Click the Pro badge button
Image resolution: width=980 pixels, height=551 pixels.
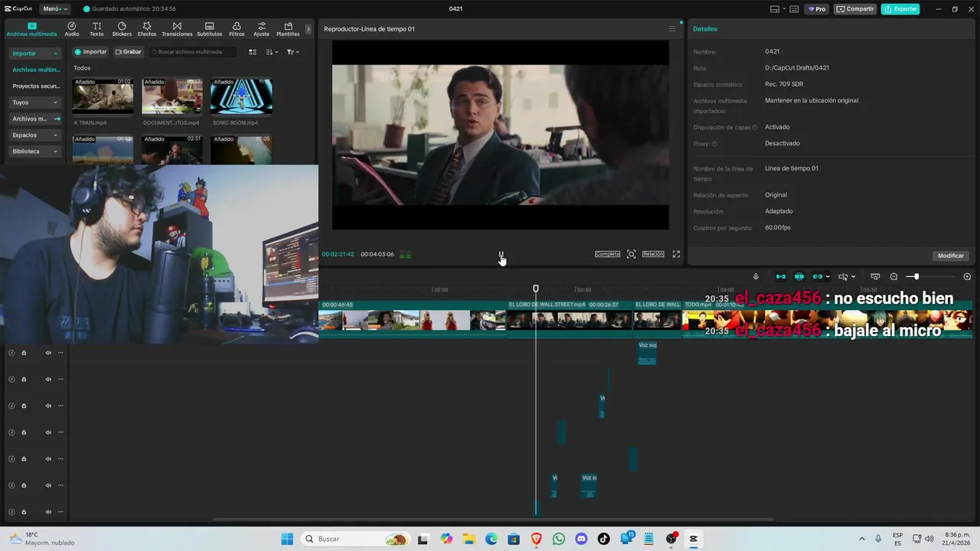pos(817,9)
